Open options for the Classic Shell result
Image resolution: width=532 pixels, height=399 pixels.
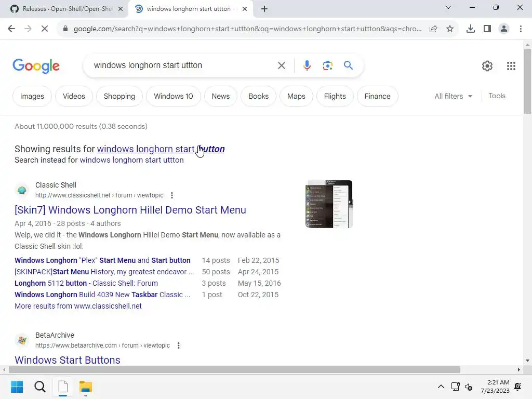172,195
